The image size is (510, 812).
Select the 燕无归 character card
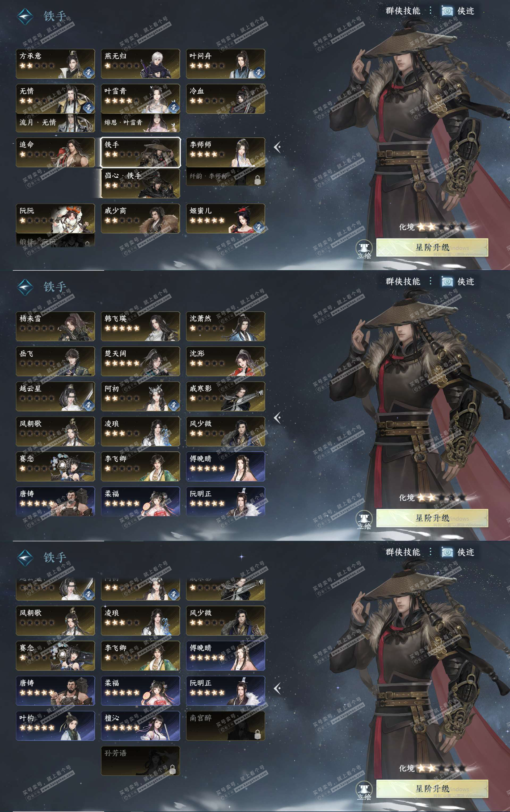[141, 64]
